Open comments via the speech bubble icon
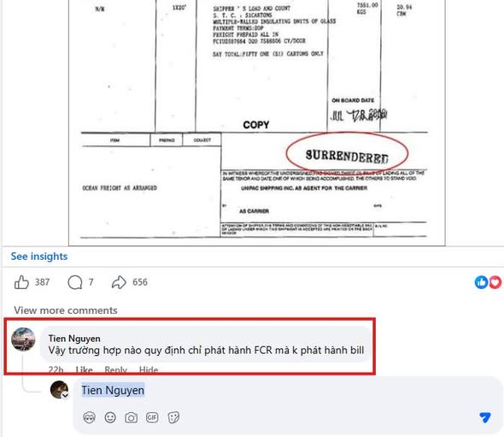Image resolution: width=504 pixels, height=437 pixels. tap(75, 282)
